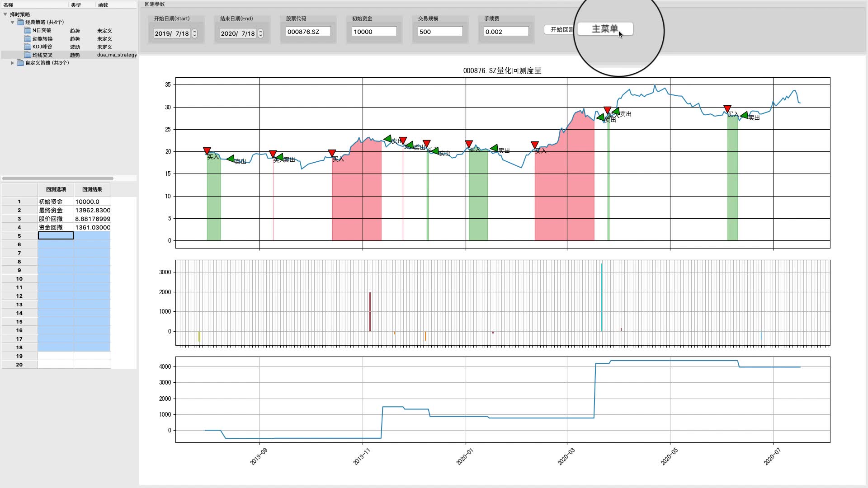868x488 pixels.
Task: Click the start date stepper arrows
Action: (195, 33)
